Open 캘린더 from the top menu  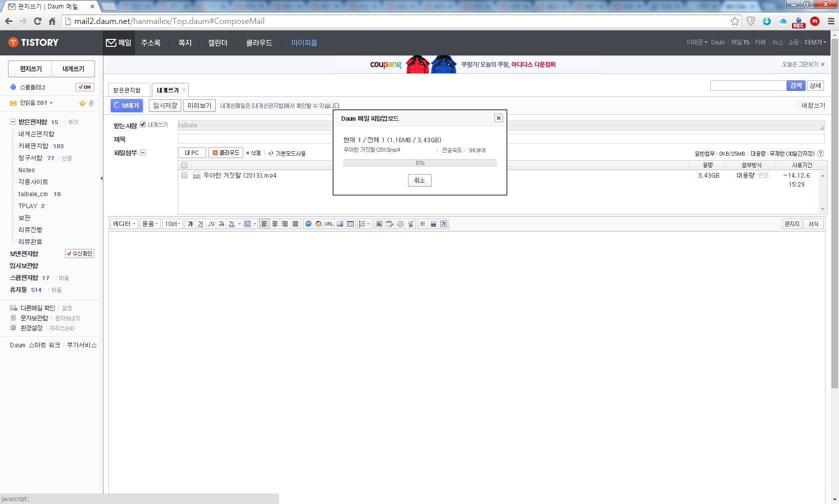pos(218,43)
